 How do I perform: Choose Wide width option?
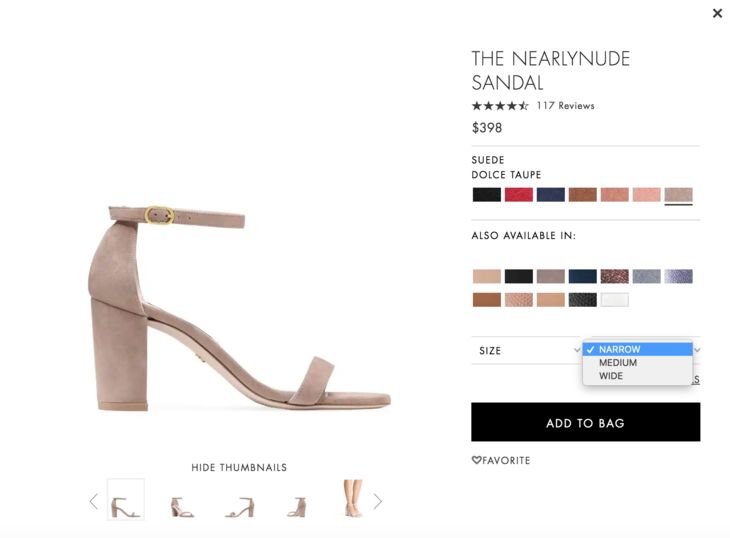click(x=611, y=377)
